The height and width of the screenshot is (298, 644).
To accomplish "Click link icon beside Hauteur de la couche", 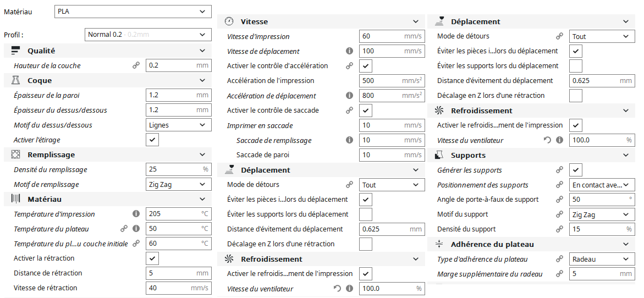I will (136, 65).
